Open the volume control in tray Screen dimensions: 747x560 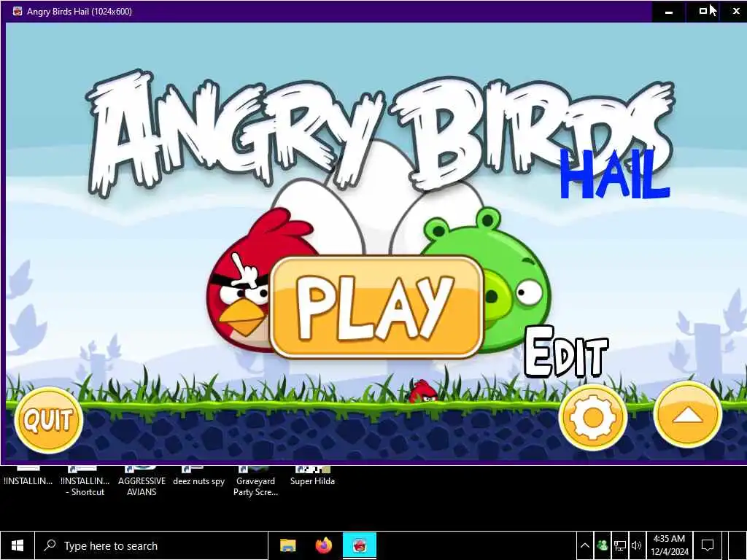636,545
